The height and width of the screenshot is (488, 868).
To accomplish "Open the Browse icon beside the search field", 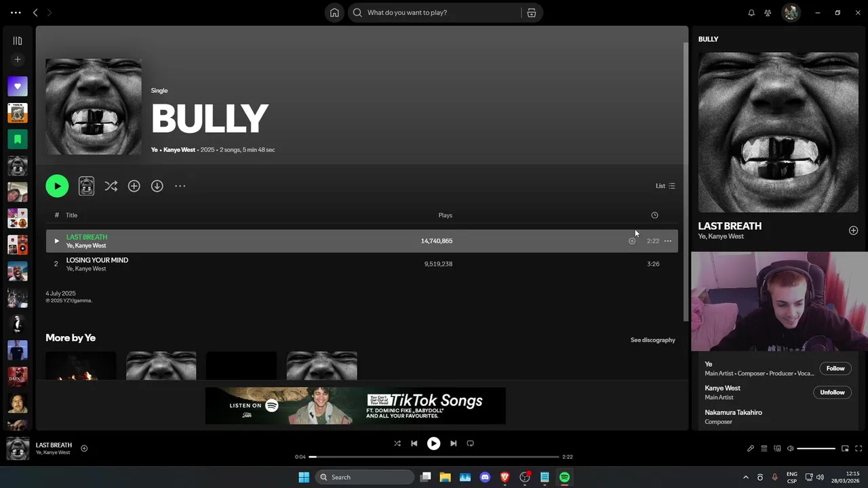I will click(x=531, y=12).
